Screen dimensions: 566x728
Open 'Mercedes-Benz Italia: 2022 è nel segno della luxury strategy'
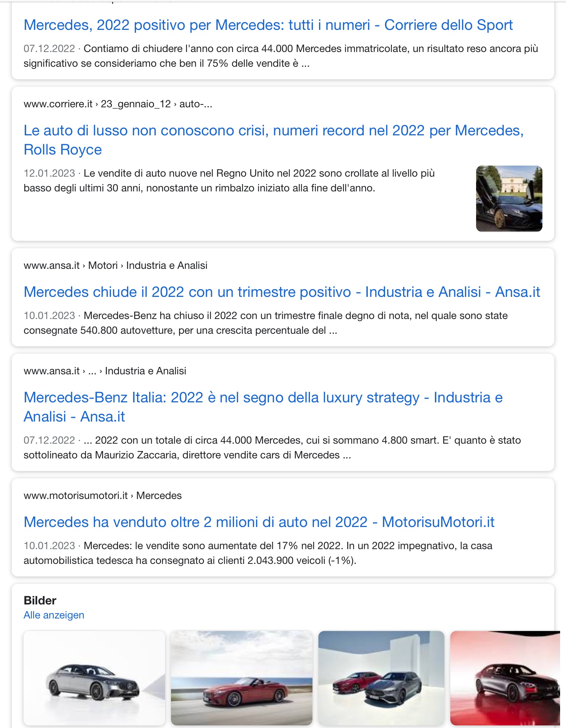click(263, 407)
